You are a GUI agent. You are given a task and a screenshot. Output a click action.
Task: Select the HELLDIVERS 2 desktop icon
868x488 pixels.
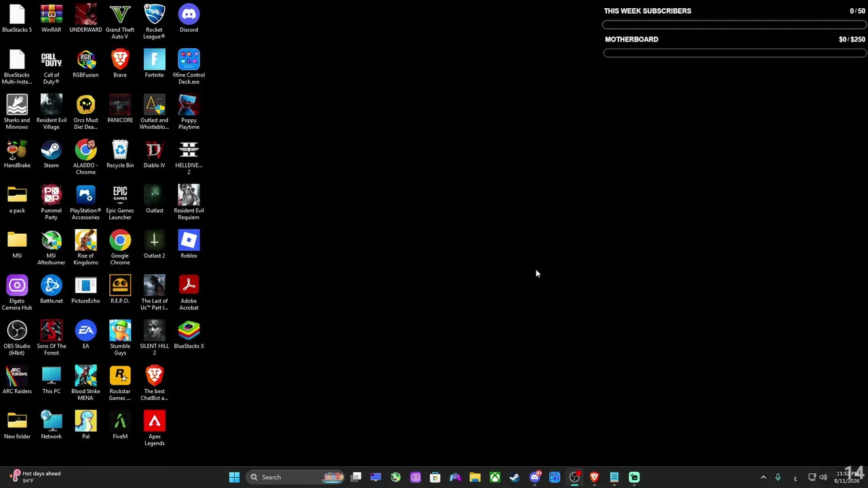pos(189,158)
